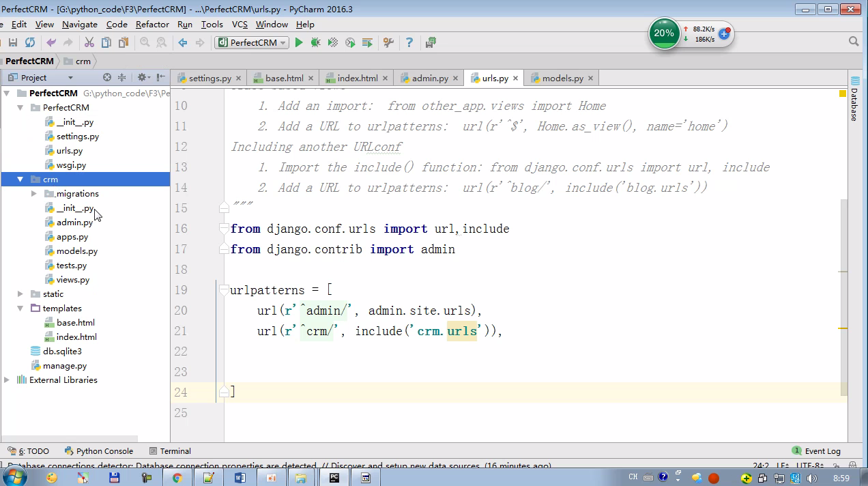The image size is (868, 486).
Task: Click the Cut scissors icon
Action: pos(89,42)
